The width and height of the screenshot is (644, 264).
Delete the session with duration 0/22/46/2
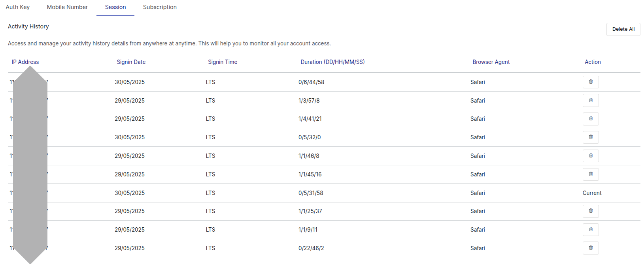[x=591, y=248]
